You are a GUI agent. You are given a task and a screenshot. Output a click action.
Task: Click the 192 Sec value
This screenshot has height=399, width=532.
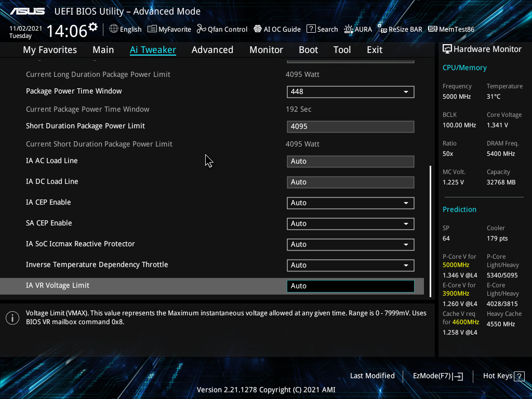point(299,109)
